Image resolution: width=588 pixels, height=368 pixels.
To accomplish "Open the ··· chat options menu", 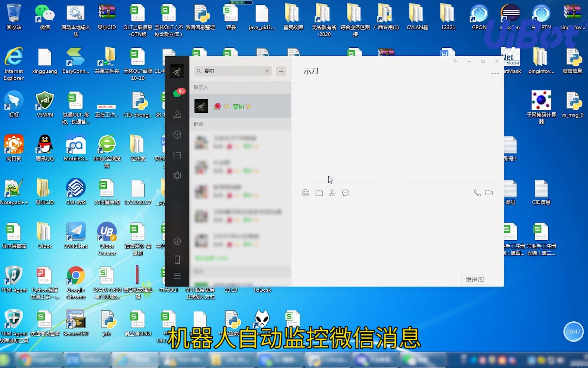I will click(495, 73).
